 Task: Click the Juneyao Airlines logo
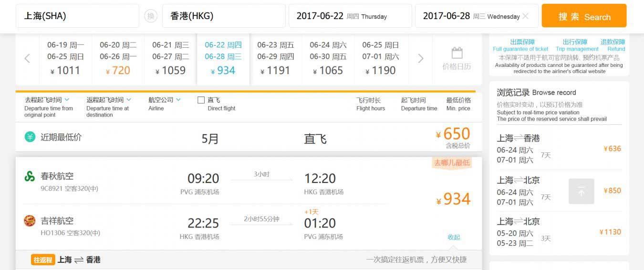point(30,221)
